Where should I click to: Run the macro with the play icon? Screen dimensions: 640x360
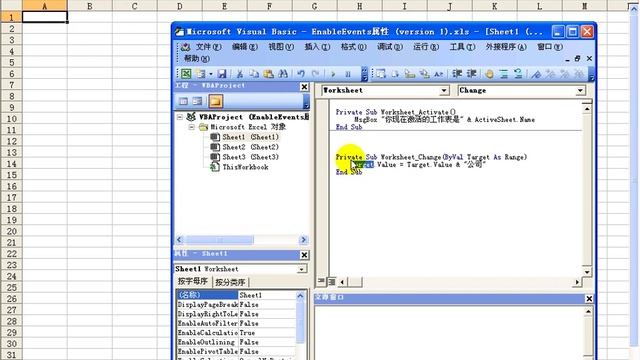[x=333, y=74]
